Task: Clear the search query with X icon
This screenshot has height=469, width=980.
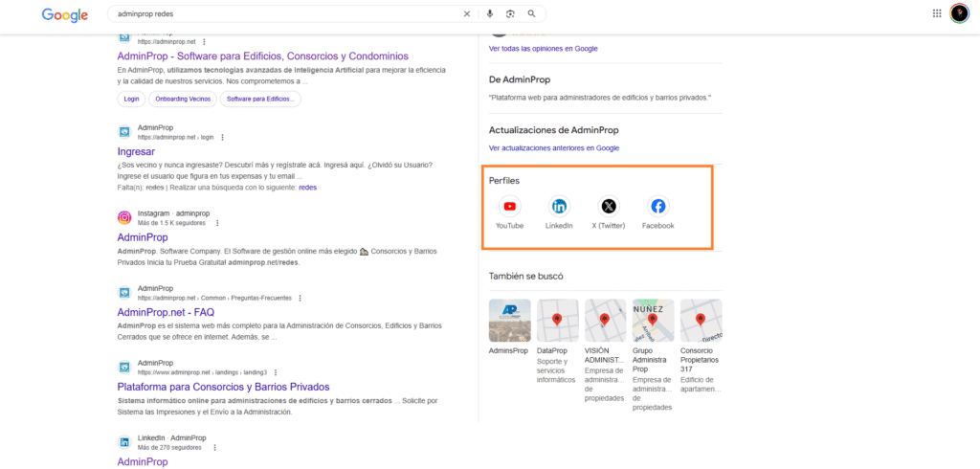Action: pyautogui.click(x=467, y=14)
